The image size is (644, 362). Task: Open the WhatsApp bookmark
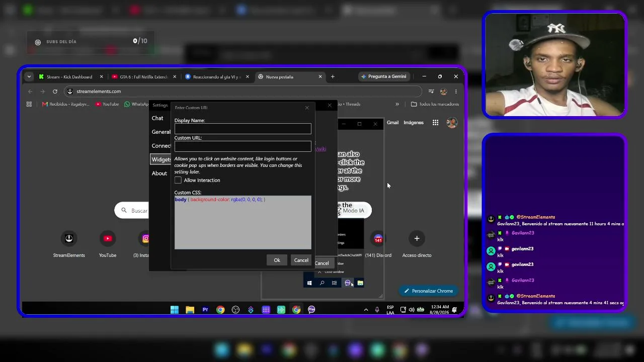[x=136, y=104]
